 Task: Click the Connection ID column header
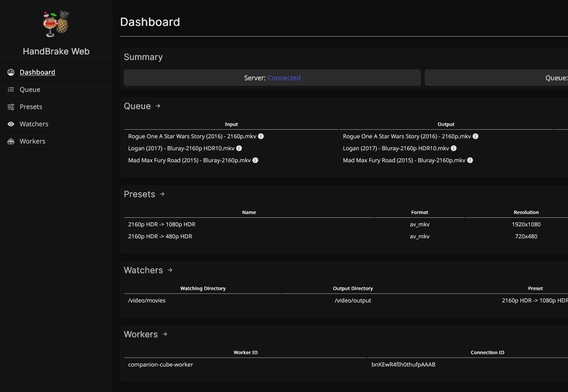point(487,353)
